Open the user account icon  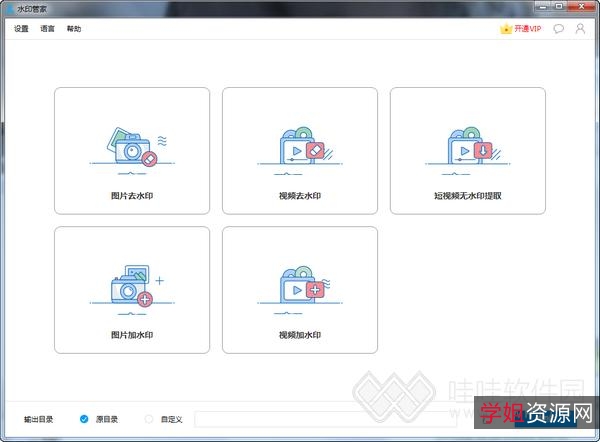click(x=580, y=29)
